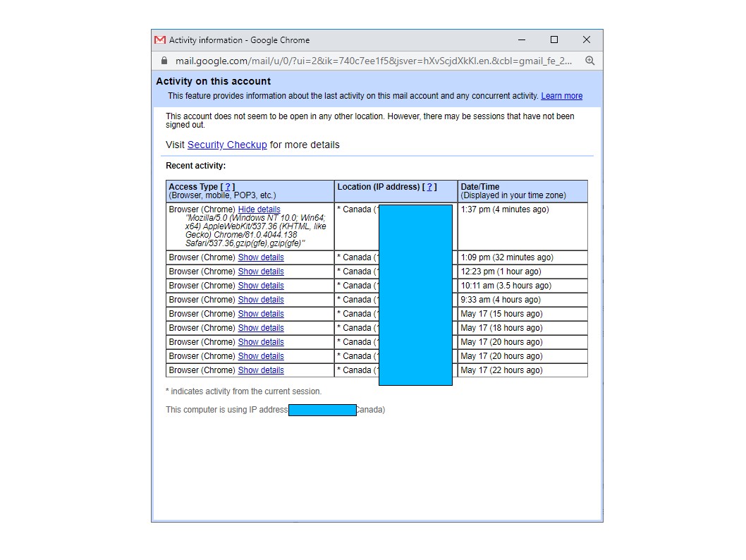Click the 'May 17 (15 hours ago)' cell

(522, 314)
